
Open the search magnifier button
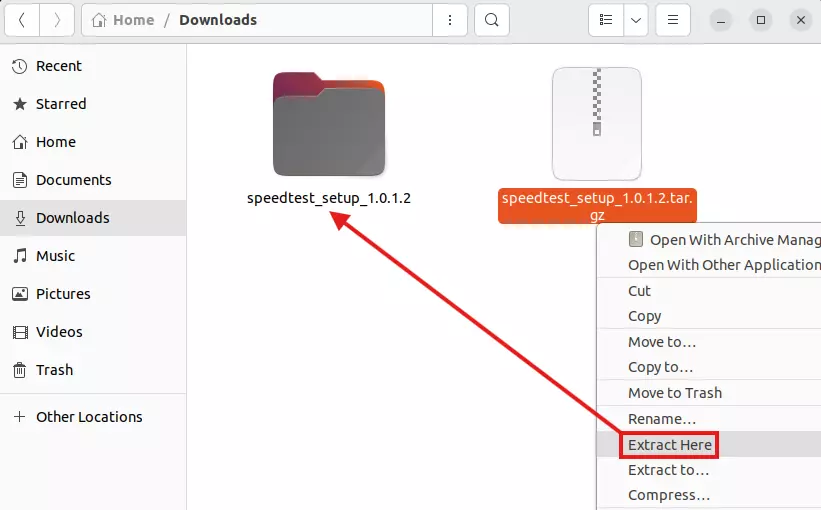click(492, 20)
